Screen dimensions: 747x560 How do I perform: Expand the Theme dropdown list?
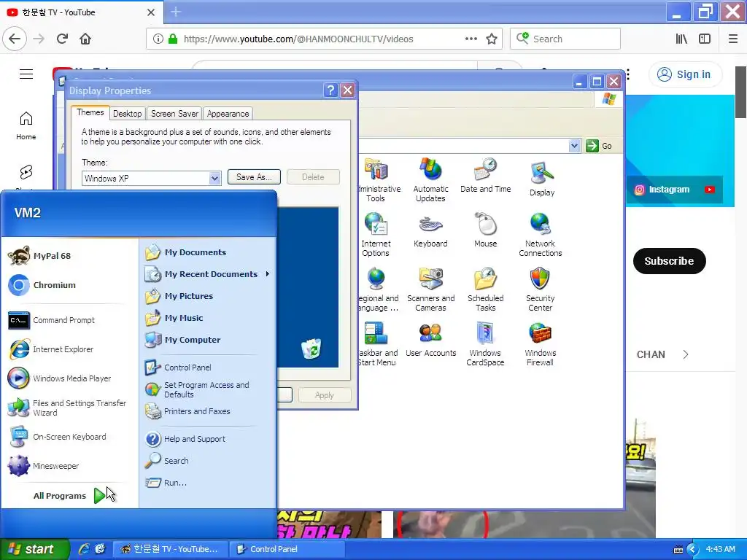coord(215,178)
